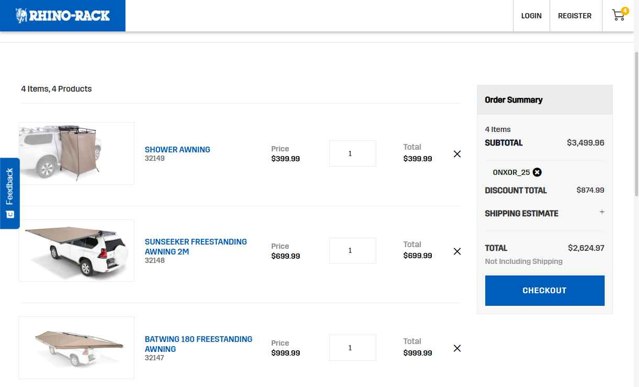Edit quantity field for Sunseeker Awning

(x=353, y=251)
